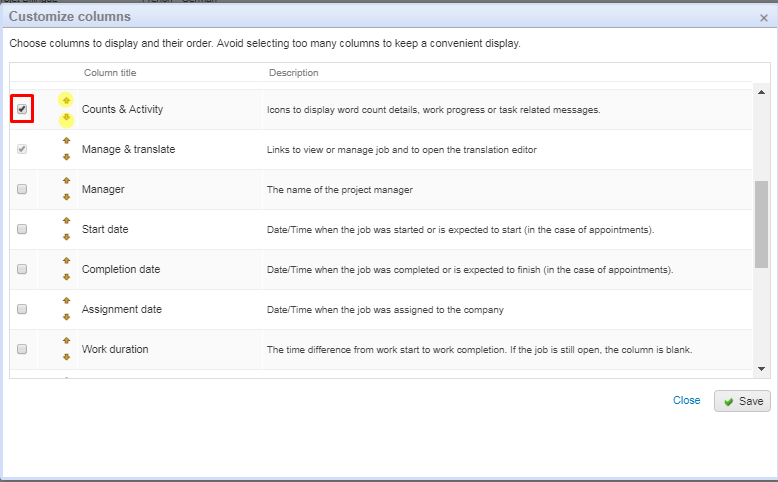Viewport: 778px width, 482px height.
Task: Tick the Start date checkbox
Action: [22, 229]
